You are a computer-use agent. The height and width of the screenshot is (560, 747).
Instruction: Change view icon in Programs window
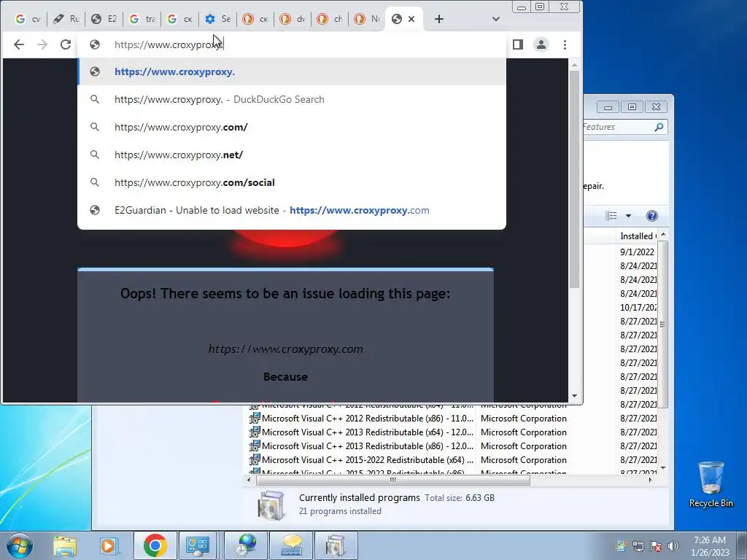point(611,216)
